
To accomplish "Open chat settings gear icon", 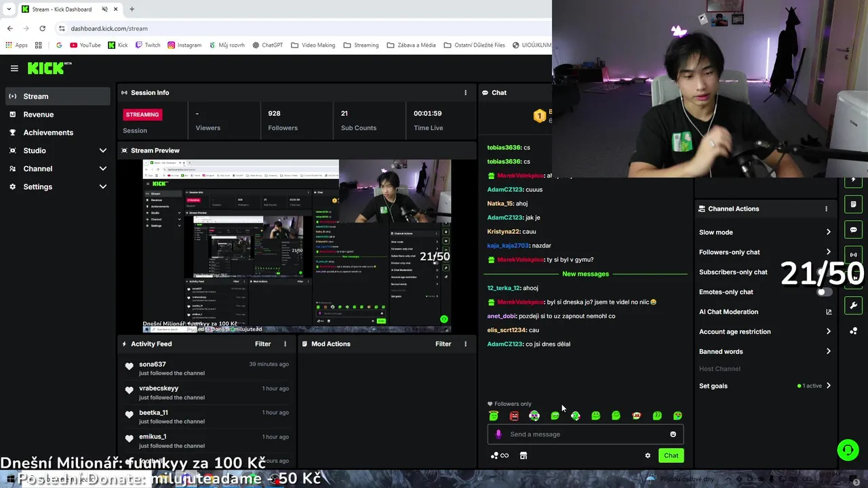I will [648, 455].
